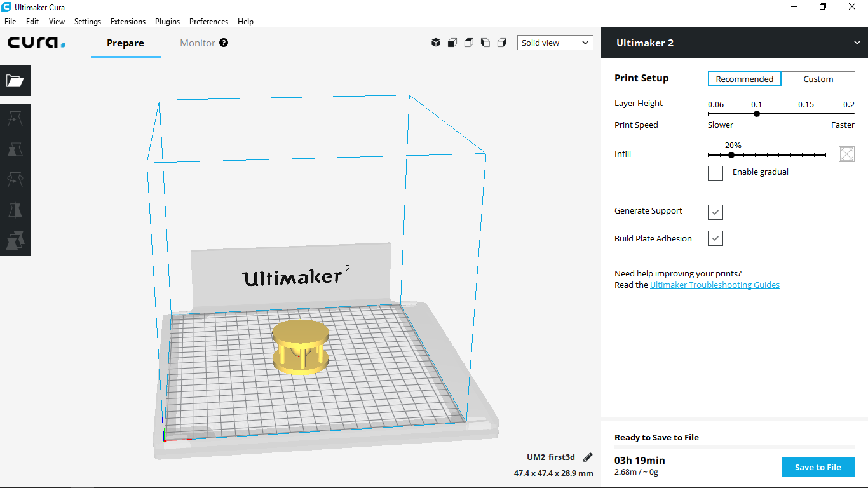
Task: Click the question mark icon beside Monitor
Action: click(x=224, y=43)
